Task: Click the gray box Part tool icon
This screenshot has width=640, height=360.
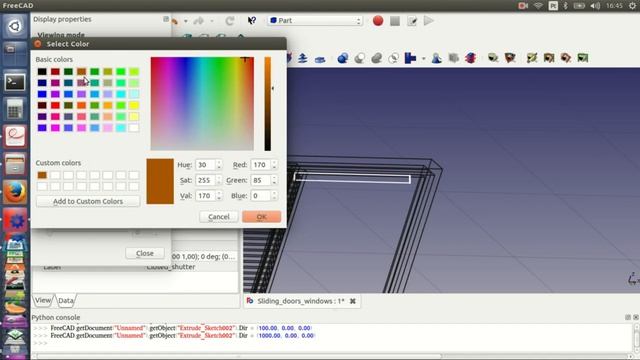Action: coord(453,58)
